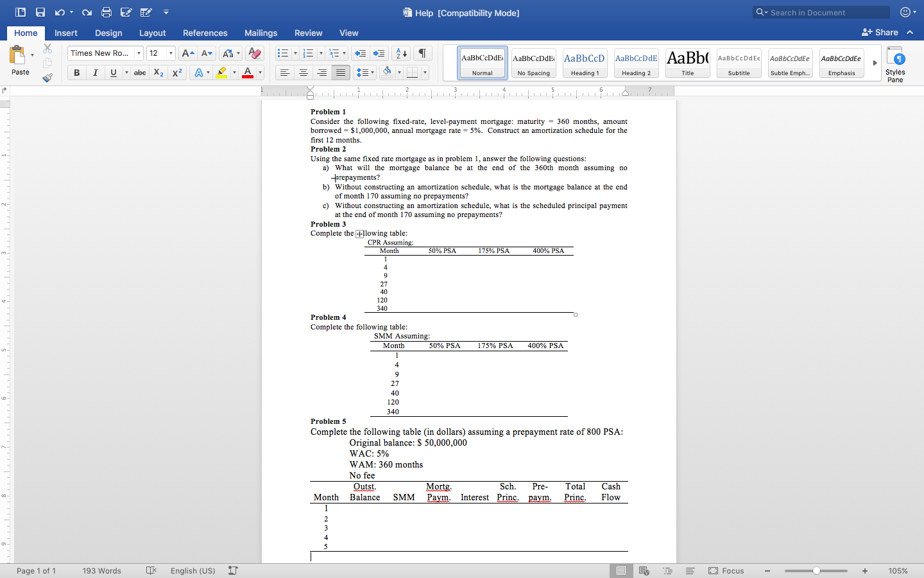This screenshot has width=924, height=578.
Task: Open the Format Painter
Action: click(x=47, y=78)
